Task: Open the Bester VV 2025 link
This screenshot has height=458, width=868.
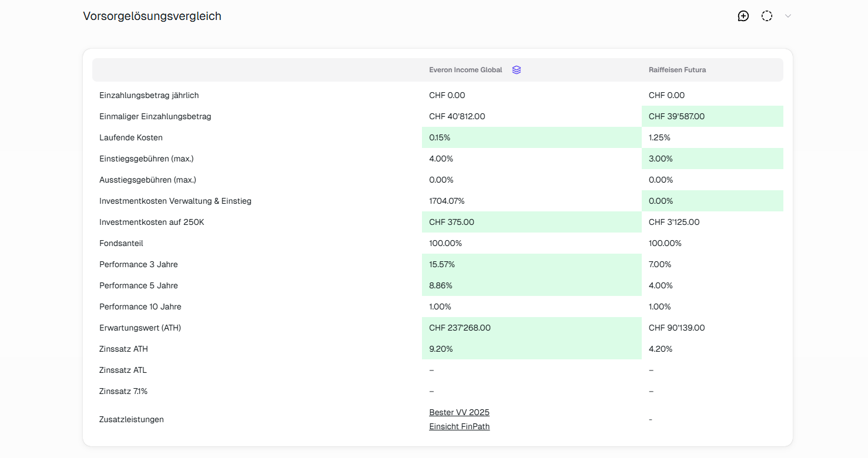Action: tap(459, 412)
